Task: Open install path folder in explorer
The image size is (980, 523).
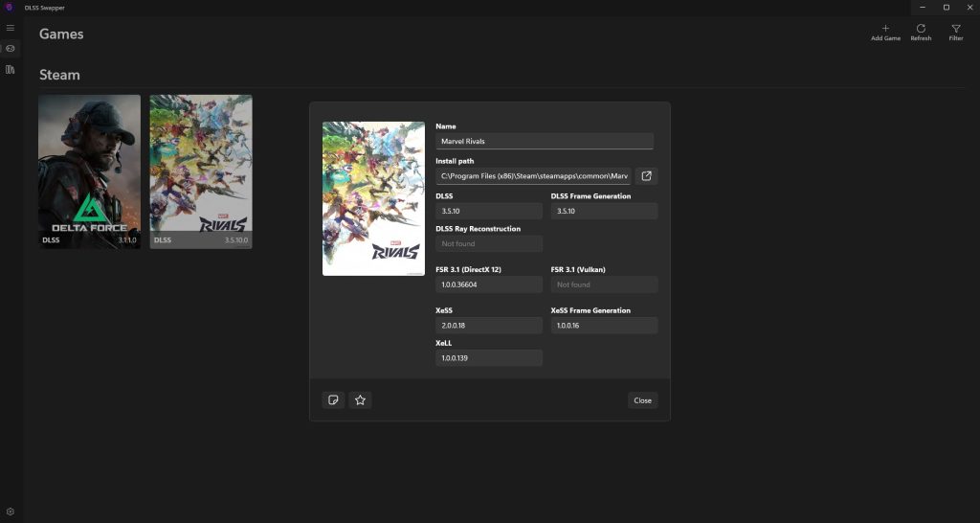Action: [x=647, y=176]
